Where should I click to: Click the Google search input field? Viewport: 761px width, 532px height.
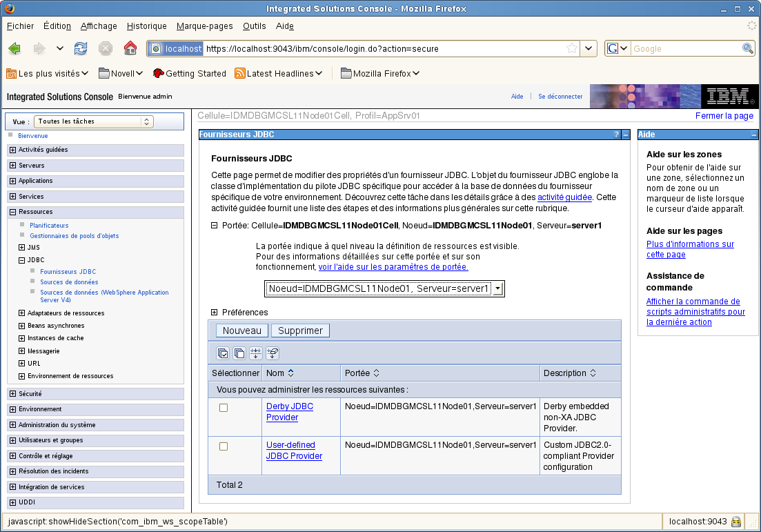pyautogui.click(x=685, y=49)
